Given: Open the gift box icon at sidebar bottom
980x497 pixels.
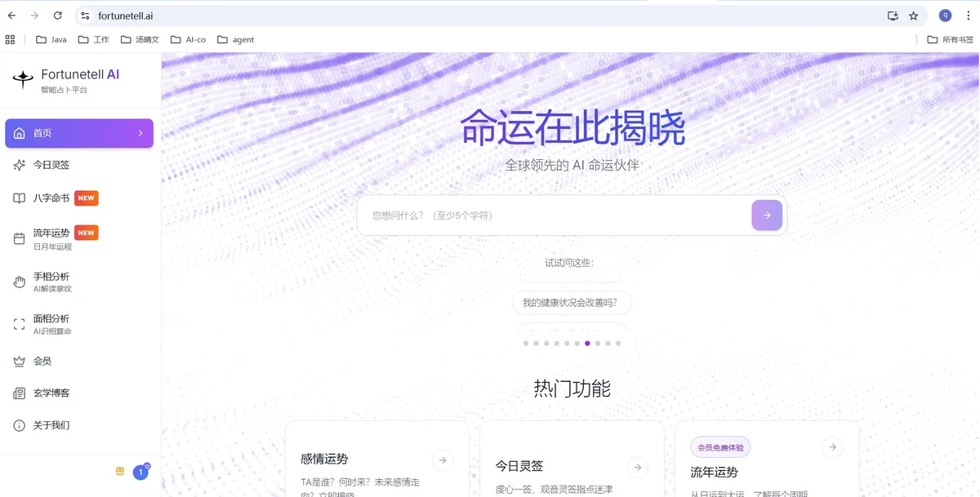Looking at the screenshot, I should [x=120, y=471].
